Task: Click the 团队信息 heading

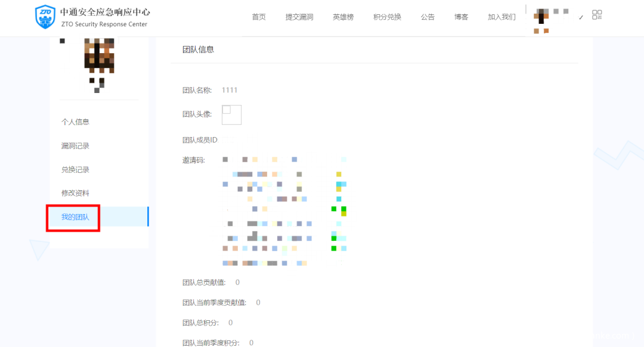Action: 199,49
